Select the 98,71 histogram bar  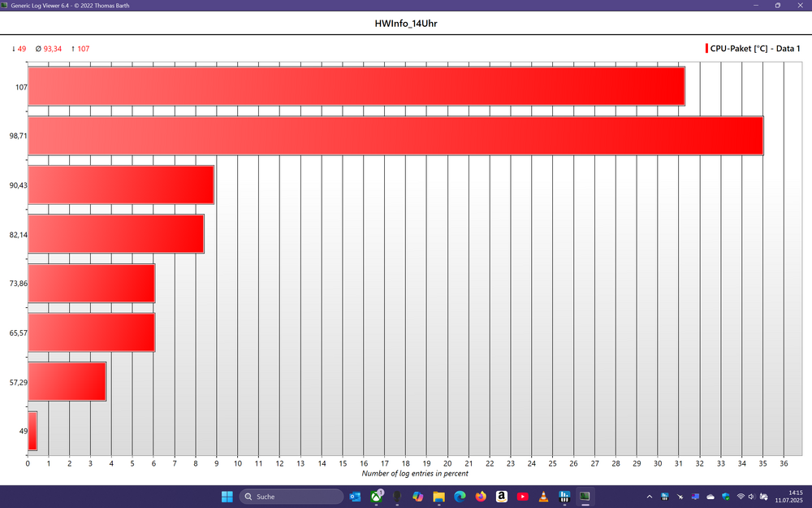[395, 136]
